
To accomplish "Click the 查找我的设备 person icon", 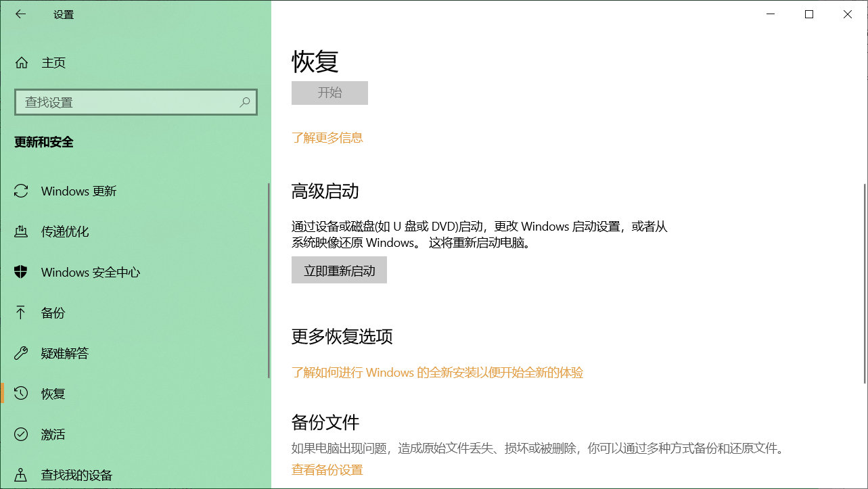I will click(x=21, y=475).
